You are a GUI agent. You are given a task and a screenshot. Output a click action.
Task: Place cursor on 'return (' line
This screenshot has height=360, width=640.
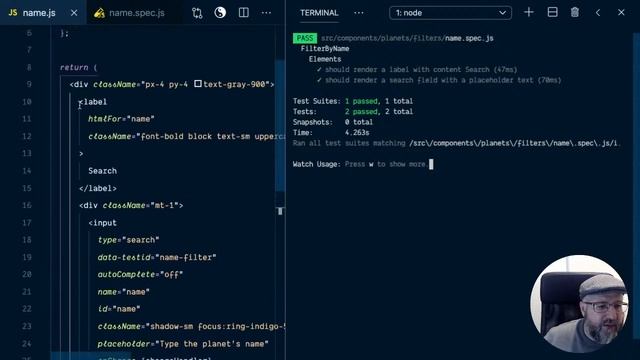tap(78, 67)
